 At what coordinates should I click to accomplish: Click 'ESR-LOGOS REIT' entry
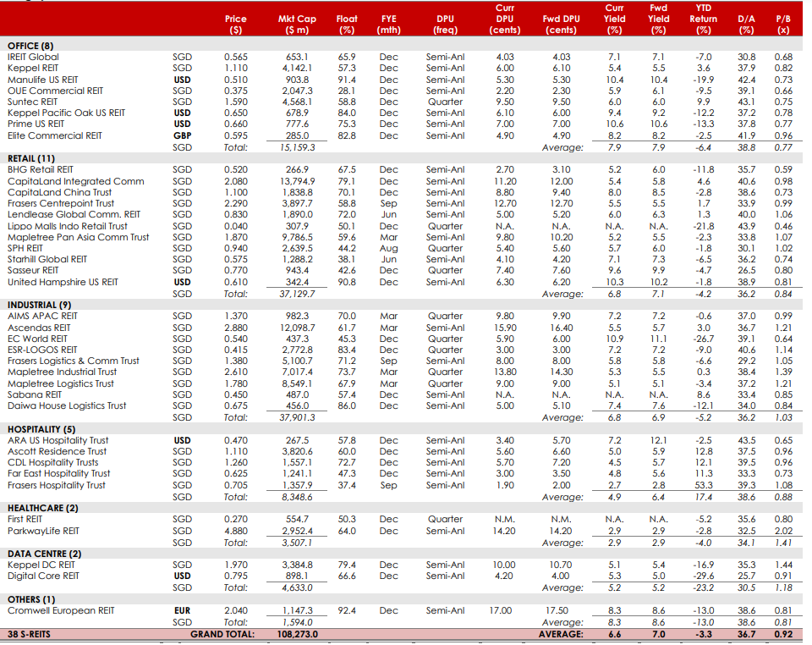pos(42,350)
